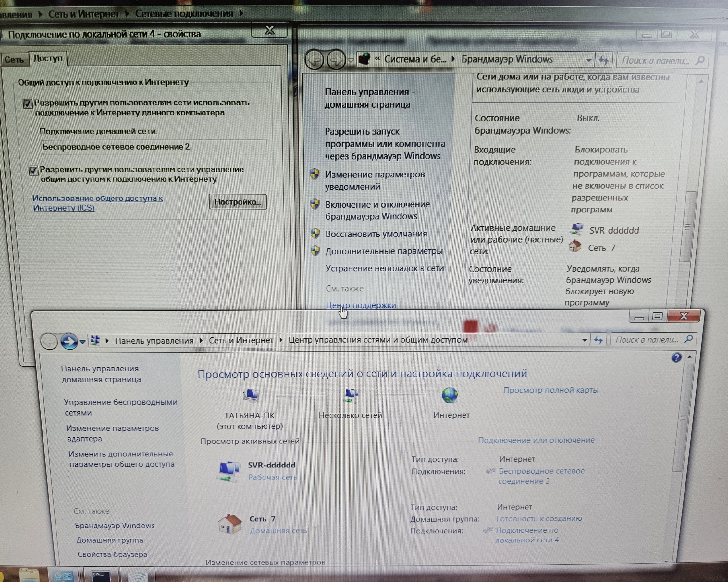The width and height of the screenshot is (728, 582).
Task: Click the SVR-dddddd network icon in Network Center
Action: tap(228, 471)
